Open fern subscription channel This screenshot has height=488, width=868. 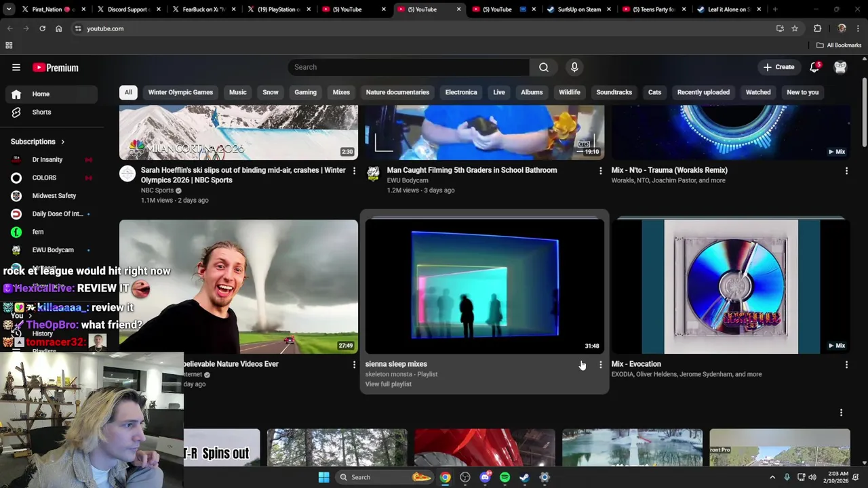point(50,232)
